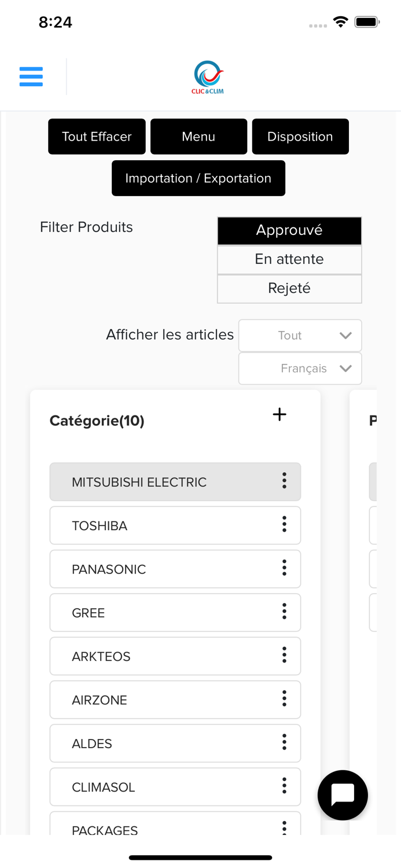
Task: Expand the ARKTEOS options menu
Action: [284, 656]
